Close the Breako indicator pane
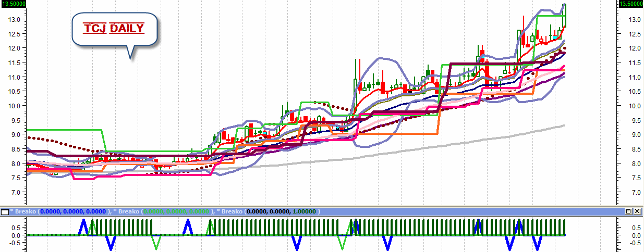644x252 pixels. coord(637,212)
